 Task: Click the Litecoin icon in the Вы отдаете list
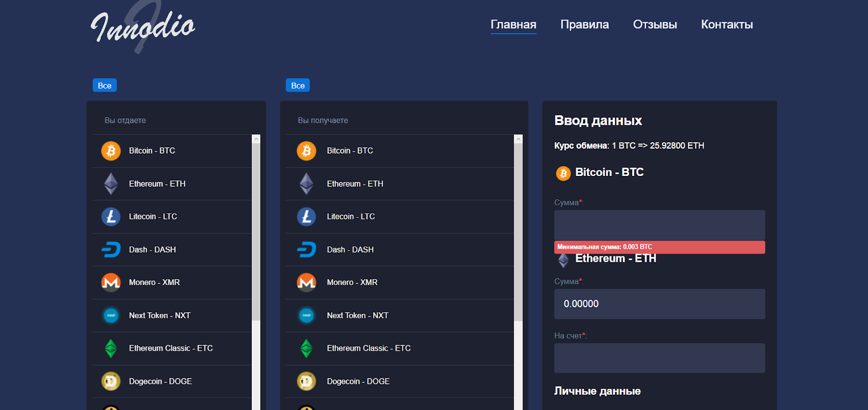point(111,217)
